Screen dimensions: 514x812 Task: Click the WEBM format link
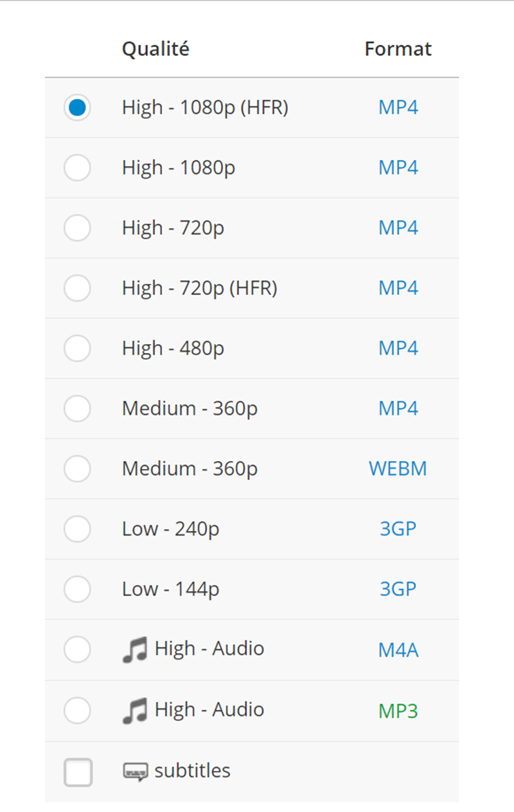click(398, 469)
